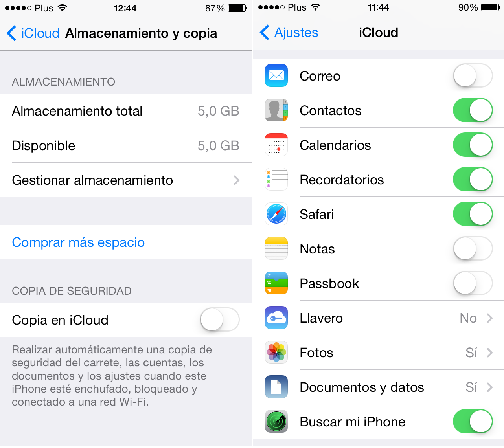Image resolution: width=504 pixels, height=448 pixels.
Task: Select the Almacenamiento total row
Action: (x=126, y=111)
